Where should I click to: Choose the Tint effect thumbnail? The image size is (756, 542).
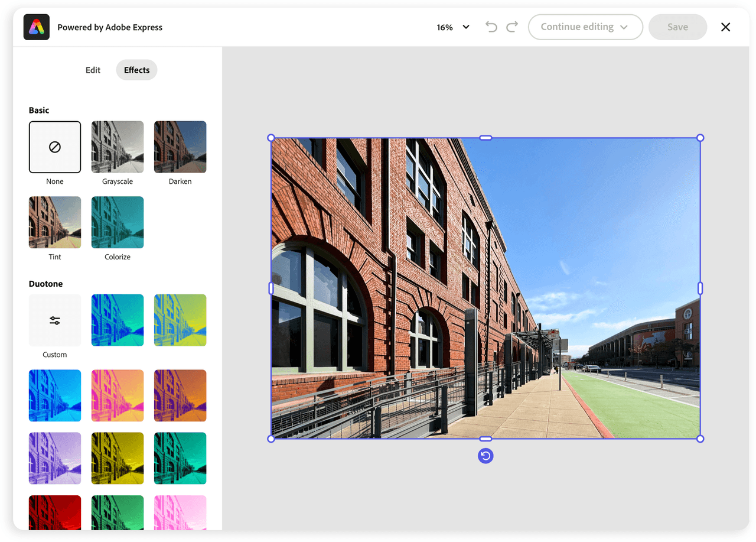[x=55, y=222]
